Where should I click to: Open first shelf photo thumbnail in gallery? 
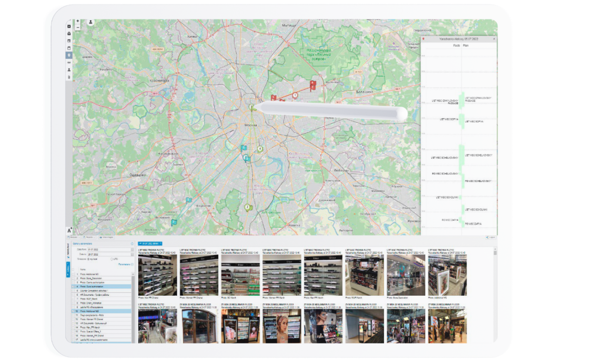coord(157,275)
